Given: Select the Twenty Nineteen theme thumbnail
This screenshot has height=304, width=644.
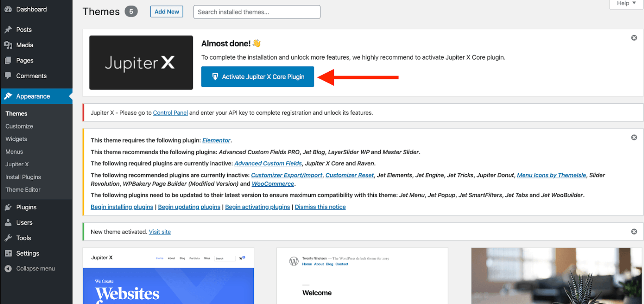Looking at the screenshot, I should 362,276.
